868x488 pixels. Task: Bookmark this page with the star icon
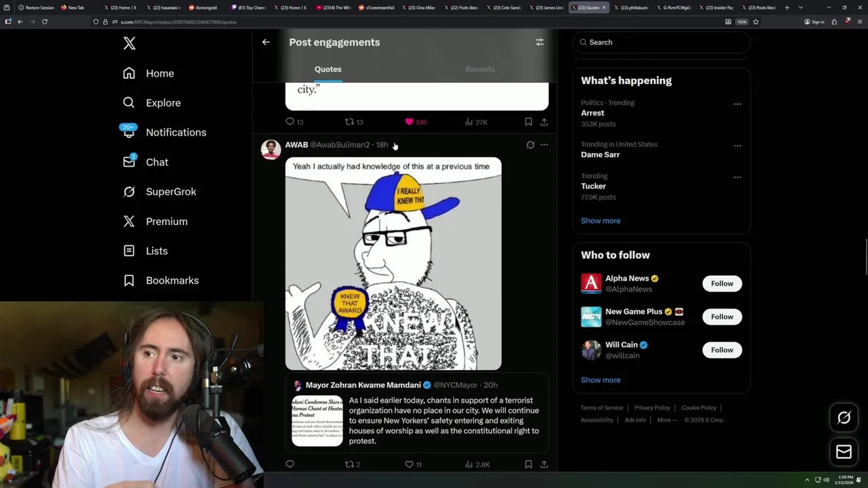click(755, 22)
